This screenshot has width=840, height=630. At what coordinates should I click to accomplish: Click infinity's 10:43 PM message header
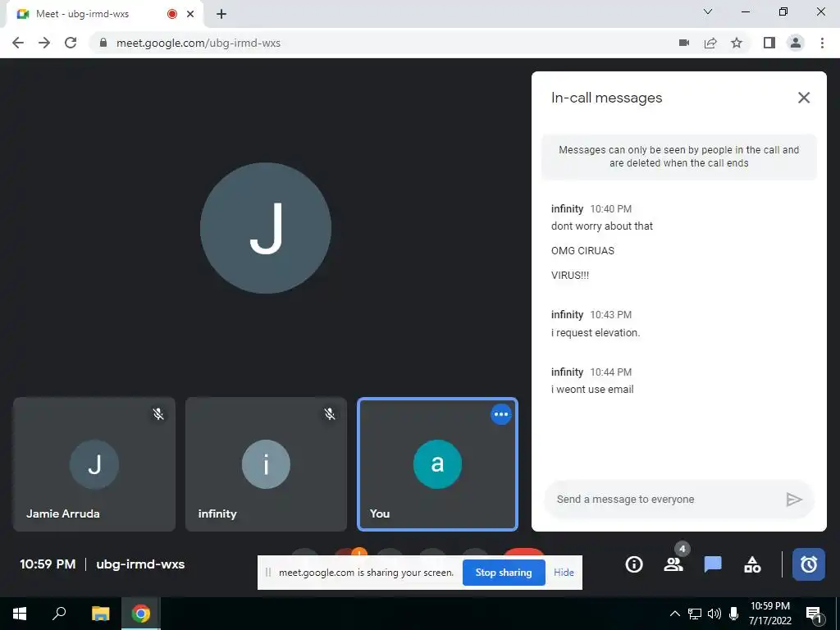[591, 314]
